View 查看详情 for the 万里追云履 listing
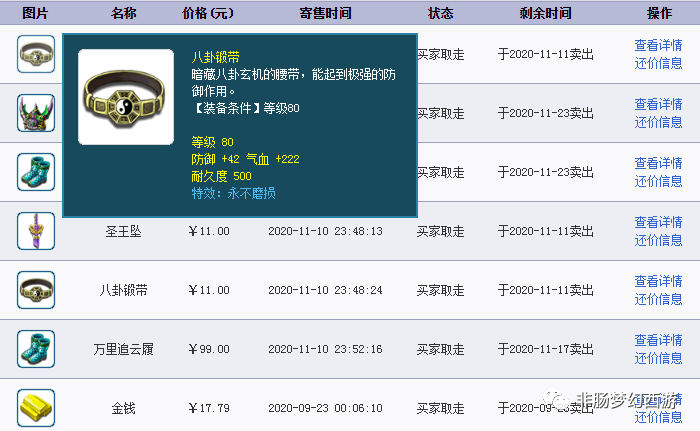The width and height of the screenshot is (700, 431). click(658, 340)
